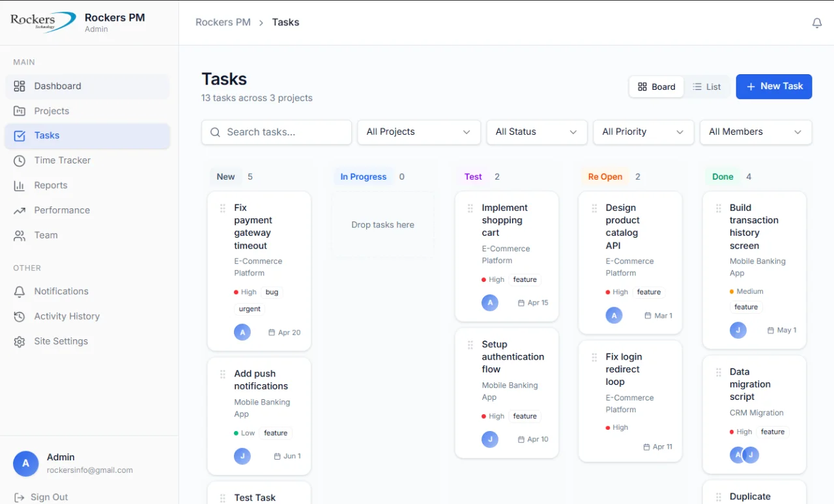
Task: Click assignee avatar on Add push notifications card
Action: click(242, 456)
